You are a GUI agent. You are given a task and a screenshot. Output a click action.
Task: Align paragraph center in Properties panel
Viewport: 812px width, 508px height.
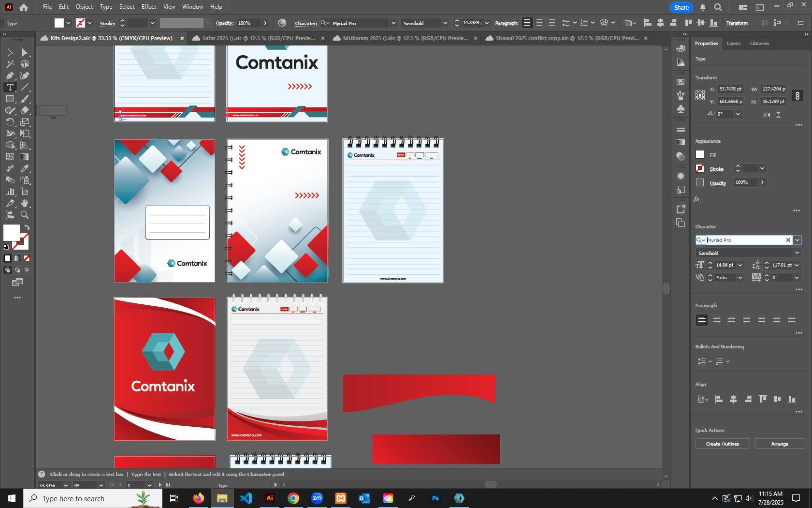click(717, 320)
